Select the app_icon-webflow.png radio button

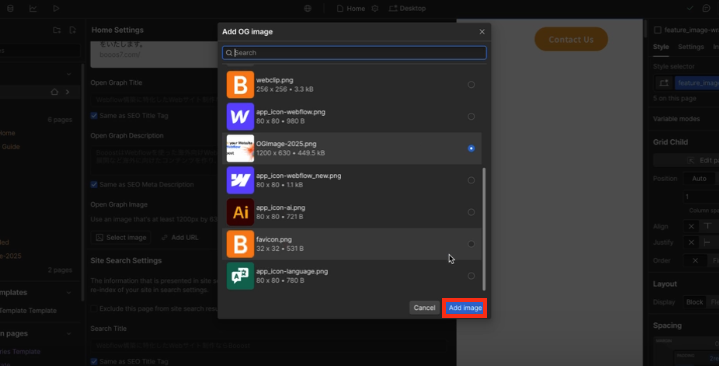point(471,116)
